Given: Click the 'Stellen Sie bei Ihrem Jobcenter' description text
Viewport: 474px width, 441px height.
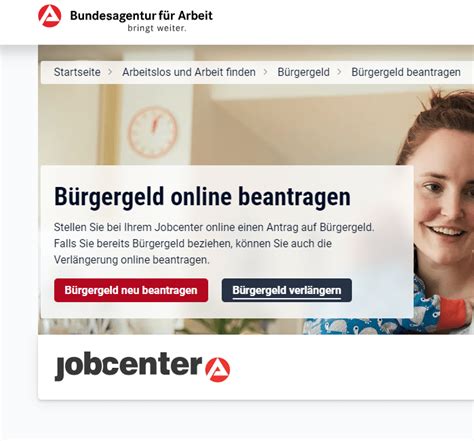Looking at the screenshot, I should point(214,244).
